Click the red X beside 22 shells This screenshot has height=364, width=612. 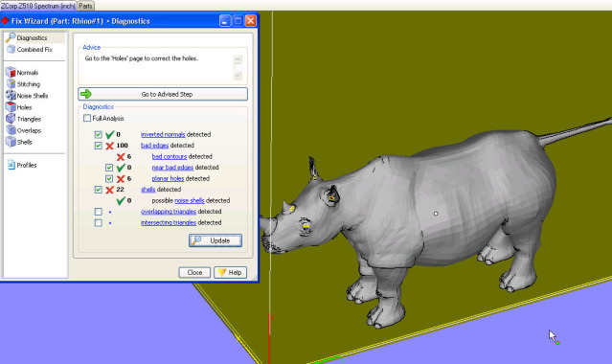110,190
